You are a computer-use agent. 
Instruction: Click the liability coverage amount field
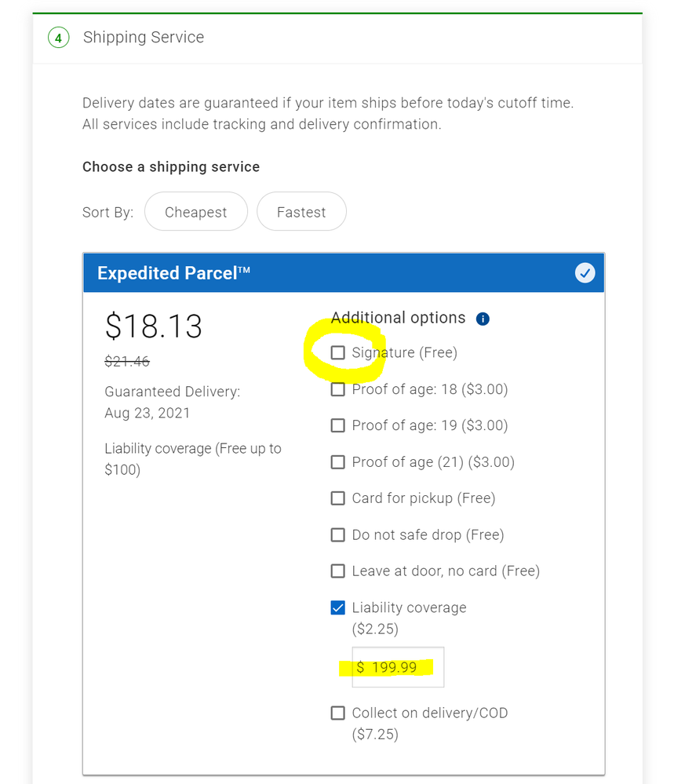pyautogui.click(x=397, y=666)
